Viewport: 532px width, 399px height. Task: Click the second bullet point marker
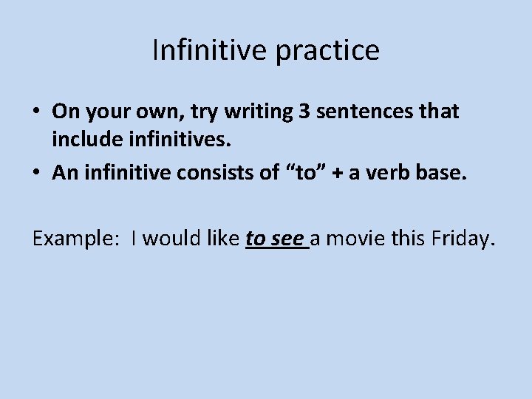36,173
